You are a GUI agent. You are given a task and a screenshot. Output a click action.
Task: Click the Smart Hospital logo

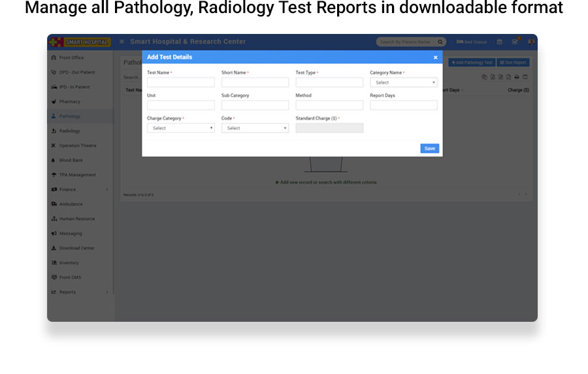pos(80,42)
